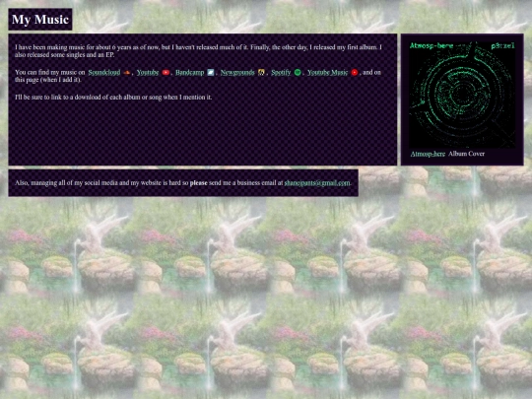
Task: Click the Soundcloud cloud icon
Action: 127,72
